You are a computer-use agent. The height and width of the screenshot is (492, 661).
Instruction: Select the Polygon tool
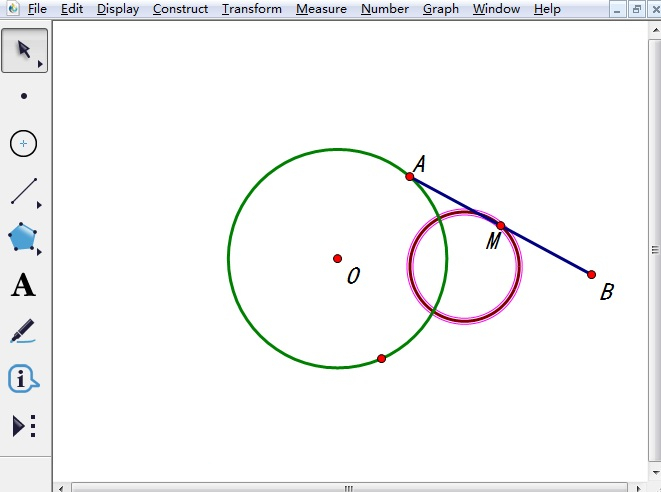(24, 238)
